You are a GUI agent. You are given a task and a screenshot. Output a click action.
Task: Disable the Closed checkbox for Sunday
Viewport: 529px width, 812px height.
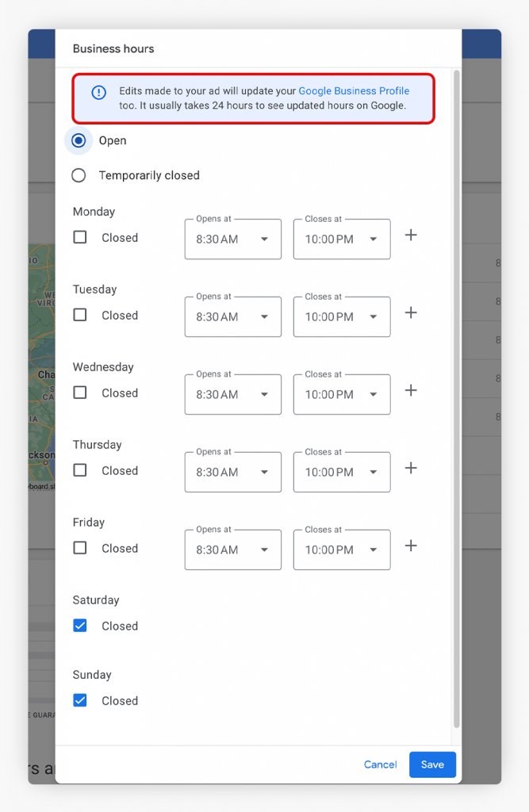[79, 699]
